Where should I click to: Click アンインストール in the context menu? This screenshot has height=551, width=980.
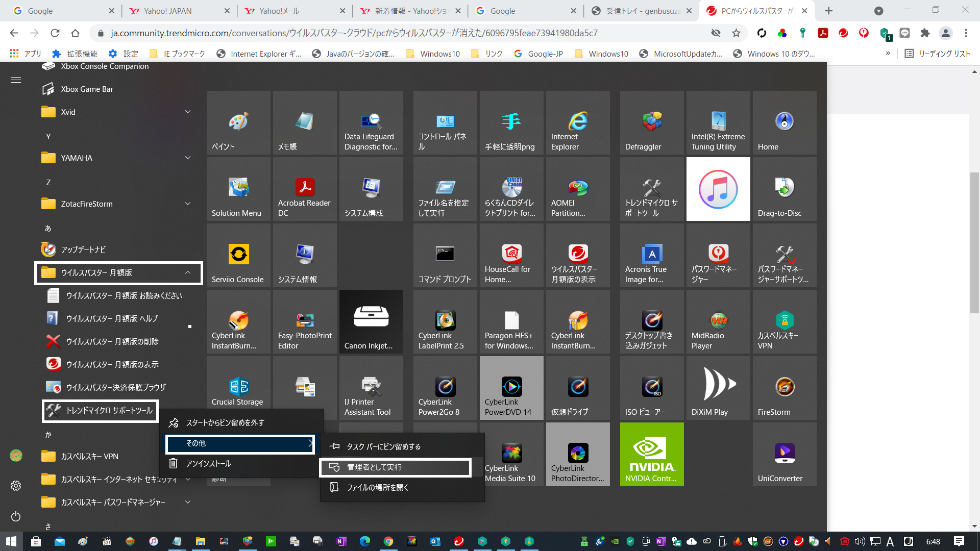208,464
